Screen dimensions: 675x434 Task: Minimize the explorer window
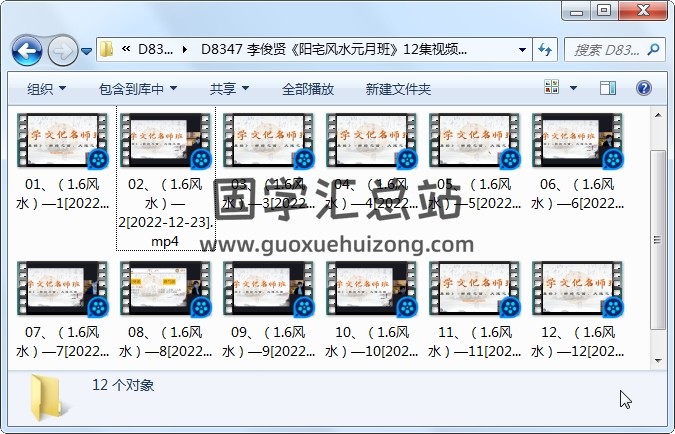tap(576, 11)
